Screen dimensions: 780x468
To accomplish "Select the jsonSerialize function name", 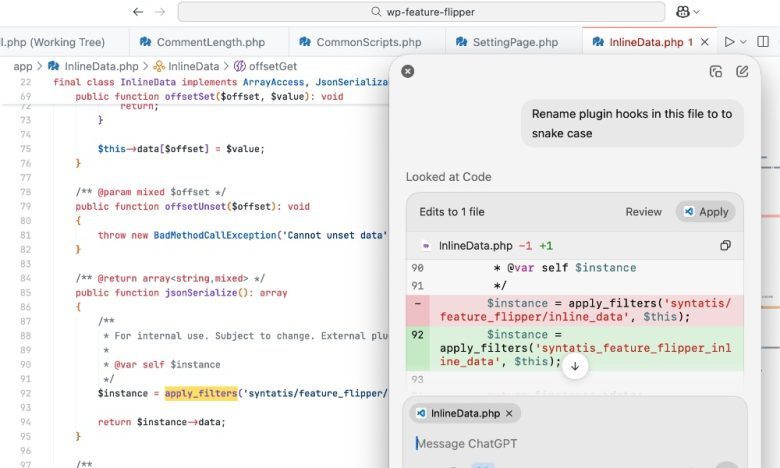I will [x=201, y=293].
